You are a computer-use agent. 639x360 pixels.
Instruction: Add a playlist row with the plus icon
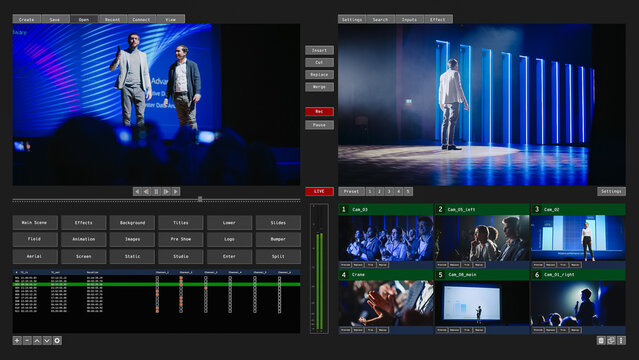17,340
